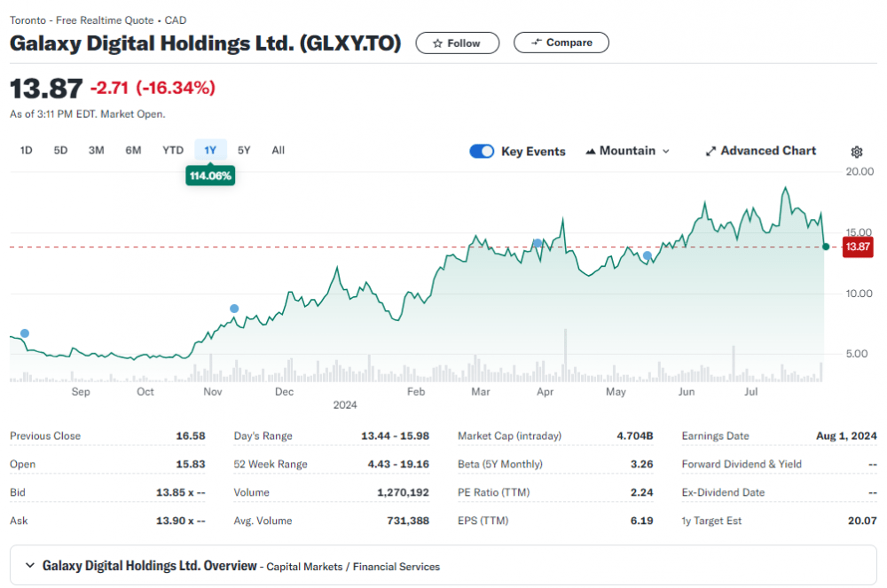This screenshot has width=887, height=588.
Task: Click 52 Week Range value 4.43 - 19.16
Action: (398, 464)
